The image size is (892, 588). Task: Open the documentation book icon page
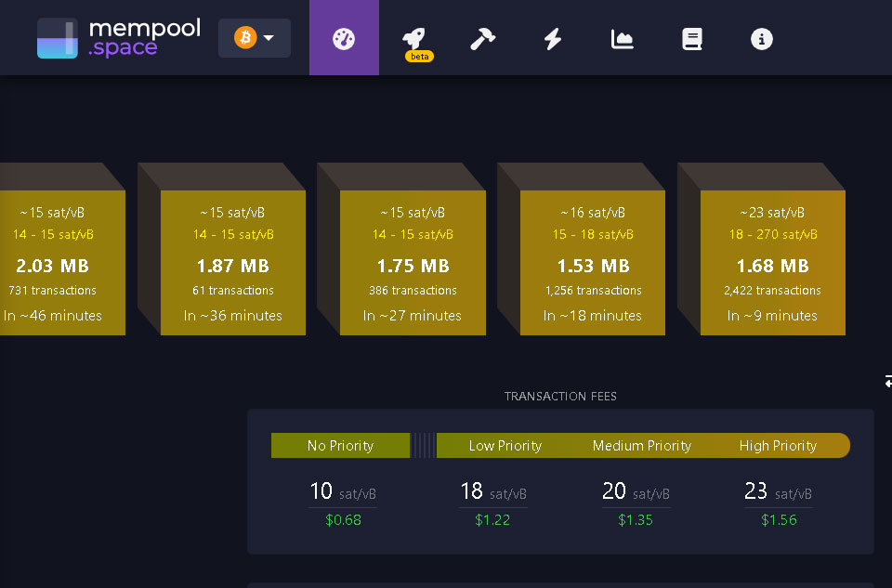[691, 39]
